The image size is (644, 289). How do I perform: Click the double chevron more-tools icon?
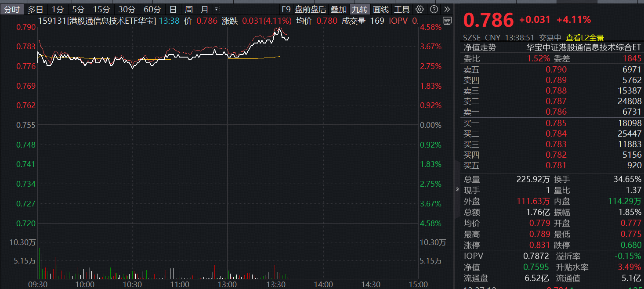[447, 9]
